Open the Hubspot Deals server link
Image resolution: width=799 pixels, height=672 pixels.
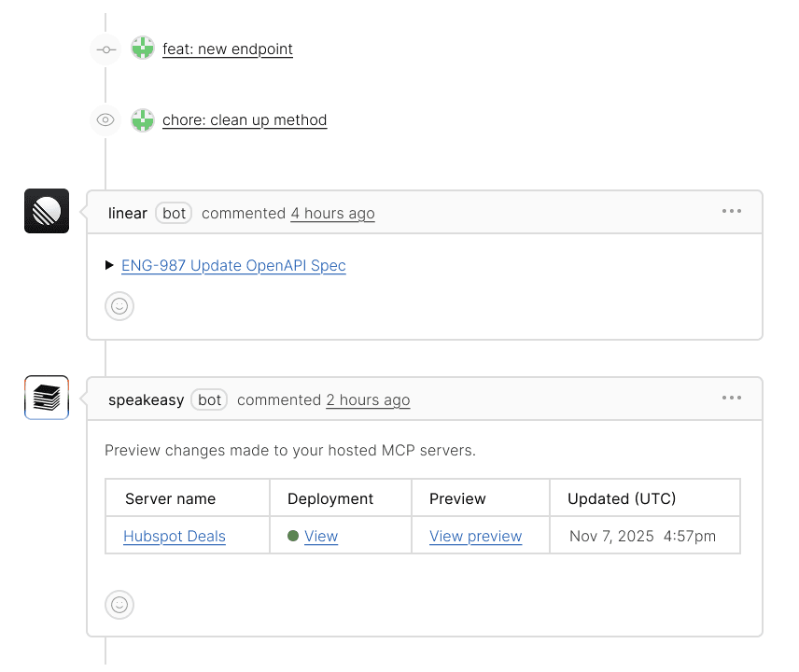coord(174,536)
